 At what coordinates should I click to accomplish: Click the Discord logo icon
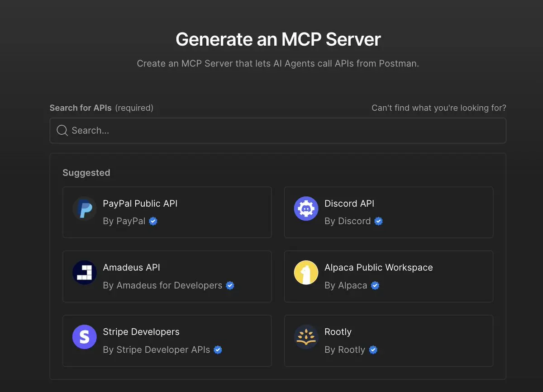click(306, 209)
